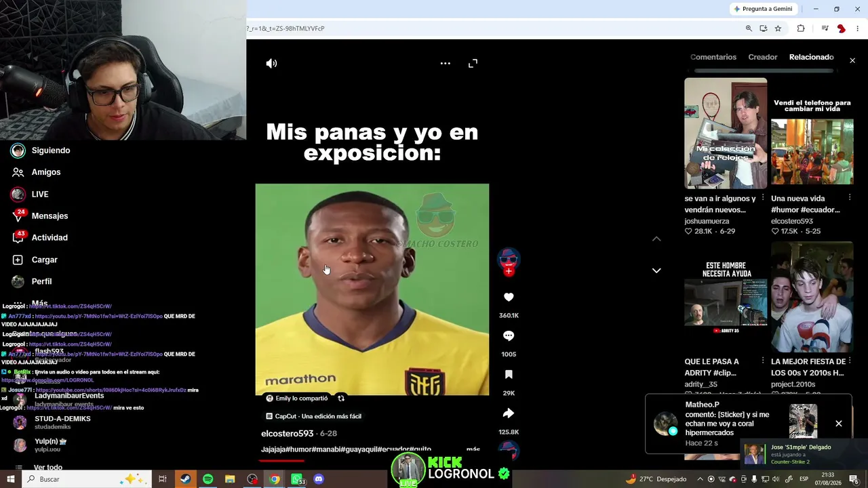Open the elcostero593 link under 'Una nueva vida'
Image resolution: width=868 pixels, height=488 pixels.
pos(792,221)
